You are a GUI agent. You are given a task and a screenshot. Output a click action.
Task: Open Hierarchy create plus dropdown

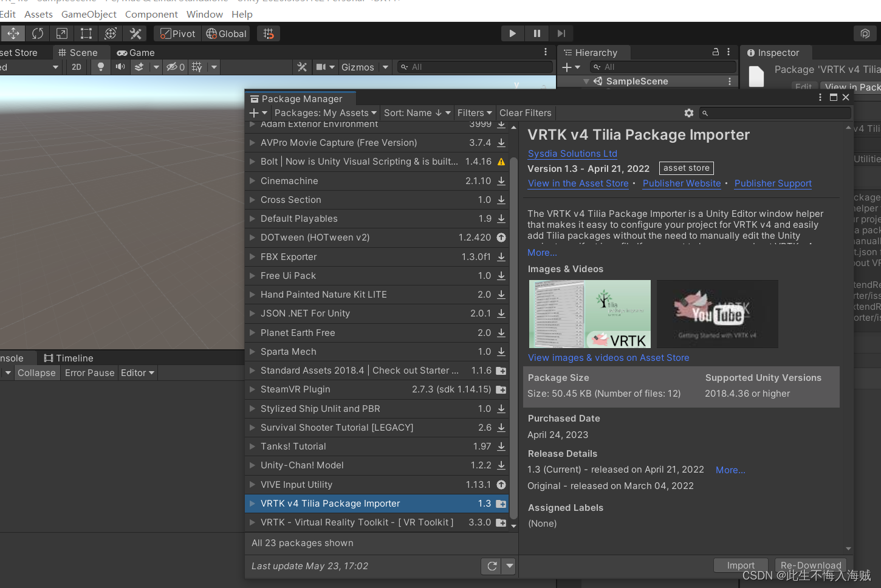click(x=571, y=67)
